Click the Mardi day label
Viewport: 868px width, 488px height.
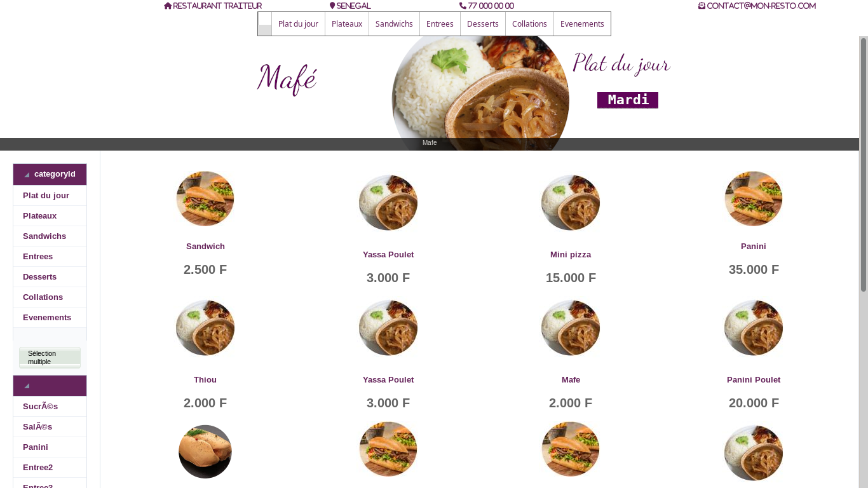pos(628,100)
